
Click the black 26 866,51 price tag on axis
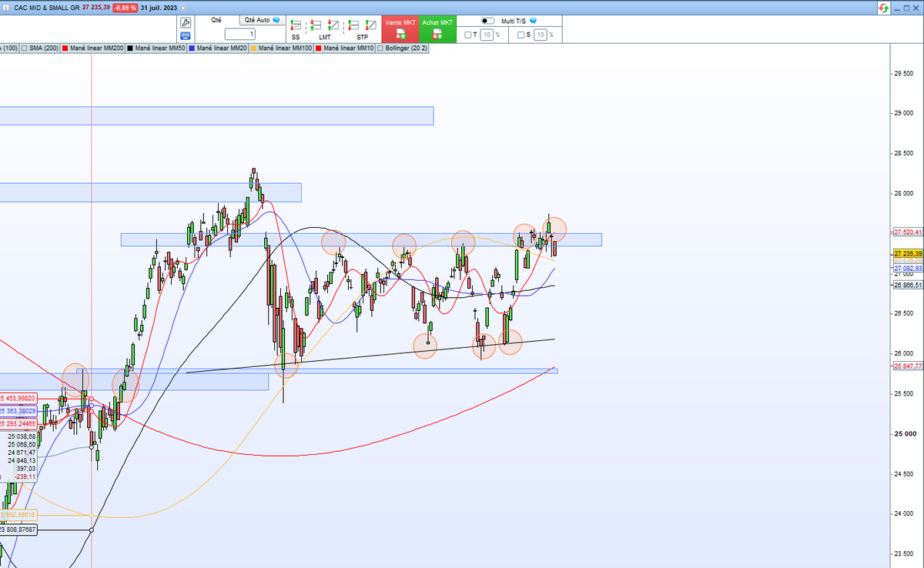(x=908, y=285)
